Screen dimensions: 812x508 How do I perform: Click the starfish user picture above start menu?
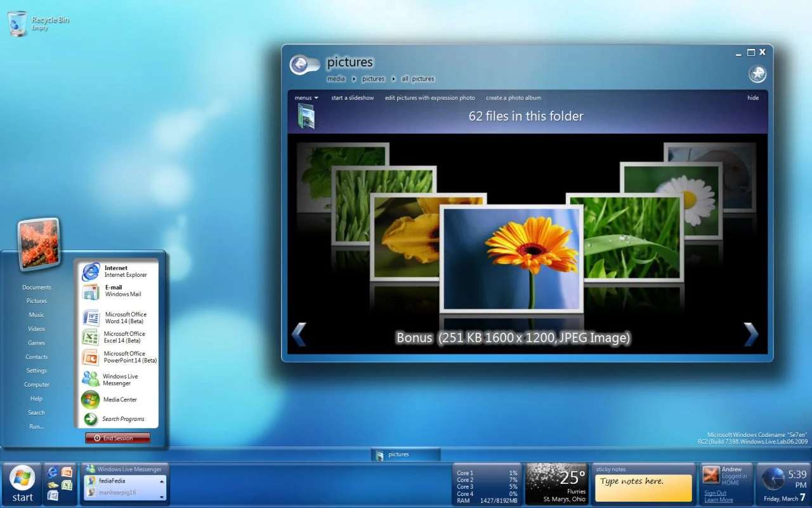[39, 244]
